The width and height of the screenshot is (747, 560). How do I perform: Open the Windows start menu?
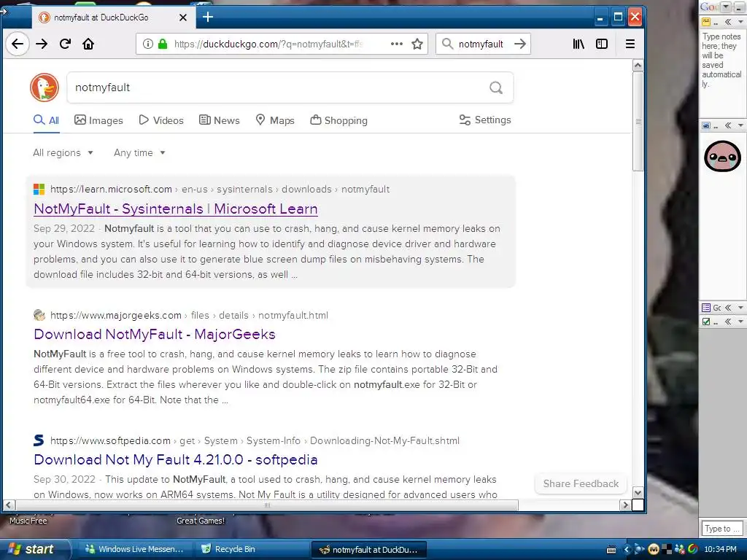pyautogui.click(x=34, y=549)
